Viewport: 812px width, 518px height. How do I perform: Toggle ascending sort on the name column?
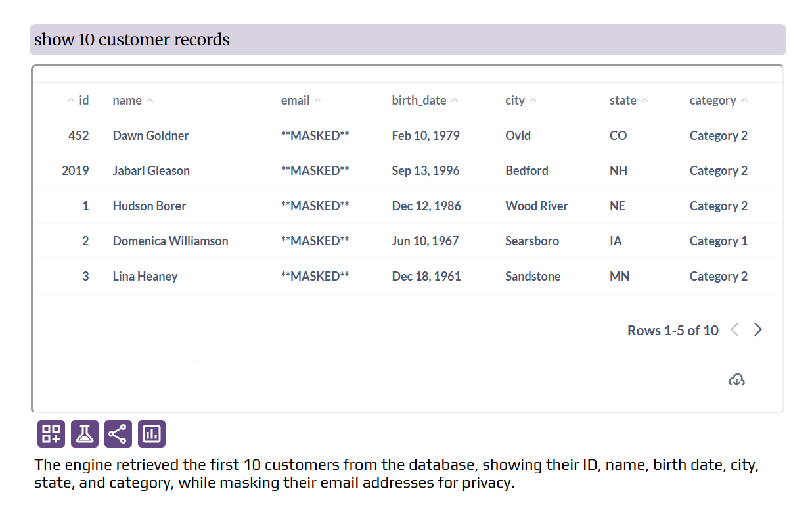click(x=150, y=100)
